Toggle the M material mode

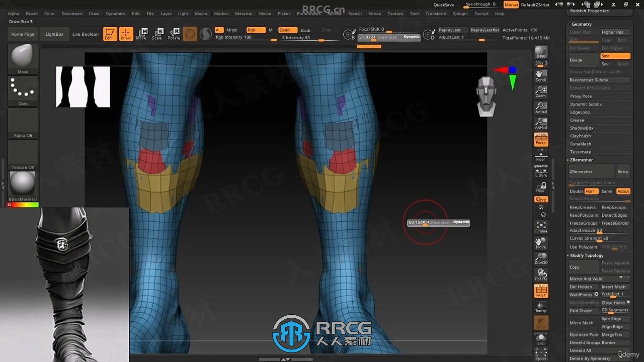coord(271,30)
